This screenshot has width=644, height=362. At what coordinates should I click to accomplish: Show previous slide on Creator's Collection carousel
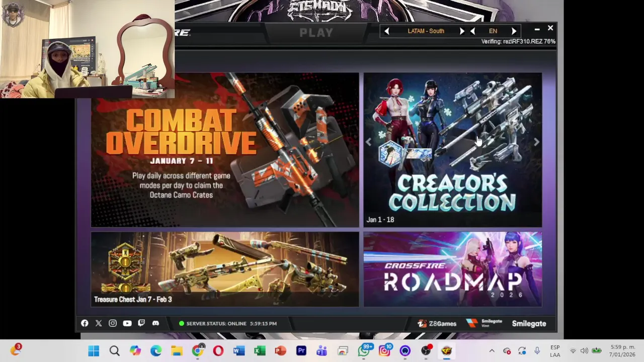click(x=369, y=143)
